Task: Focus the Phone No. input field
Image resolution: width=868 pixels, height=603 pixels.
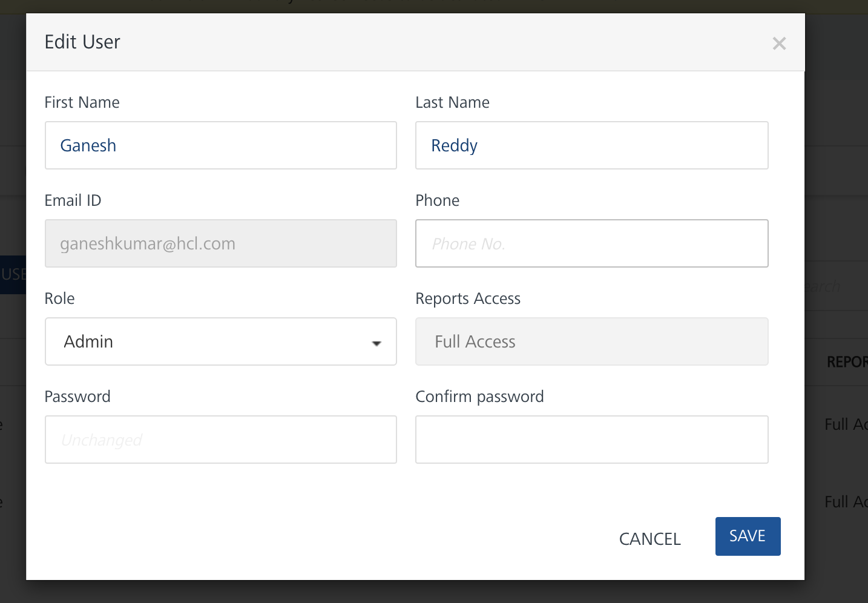Action: [591, 243]
